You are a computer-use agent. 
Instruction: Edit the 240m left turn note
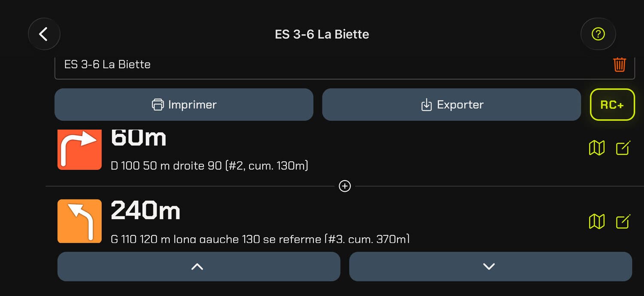623,221
